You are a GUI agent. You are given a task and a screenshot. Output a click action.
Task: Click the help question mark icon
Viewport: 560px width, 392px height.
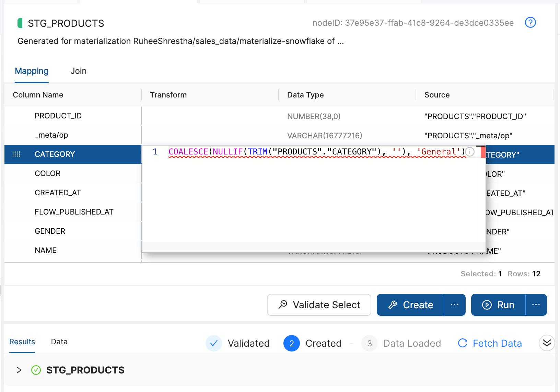click(x=530, y=23)
